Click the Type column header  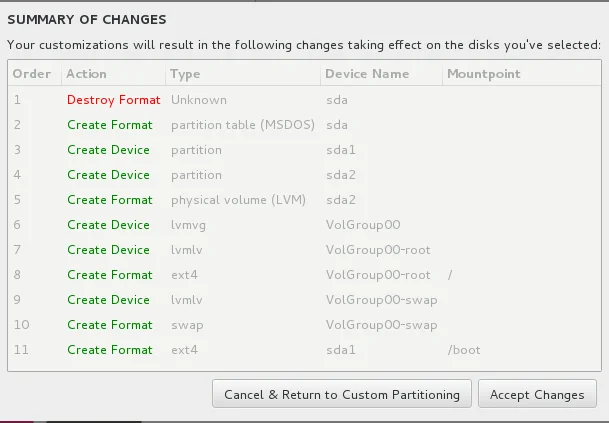coord(185,74)
